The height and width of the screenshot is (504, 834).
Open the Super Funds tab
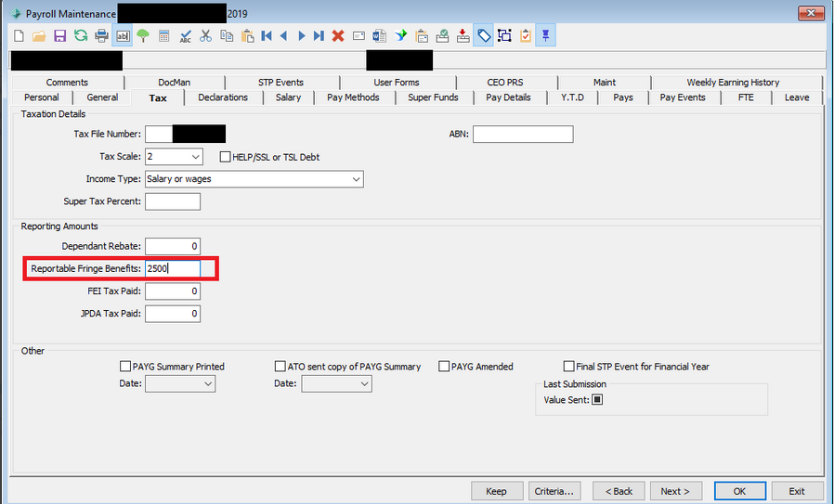pos(433,97)
